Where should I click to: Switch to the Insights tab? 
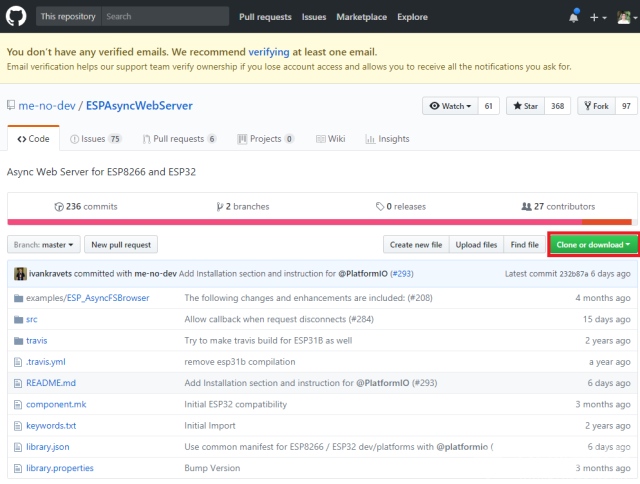(x=387, y=139)
